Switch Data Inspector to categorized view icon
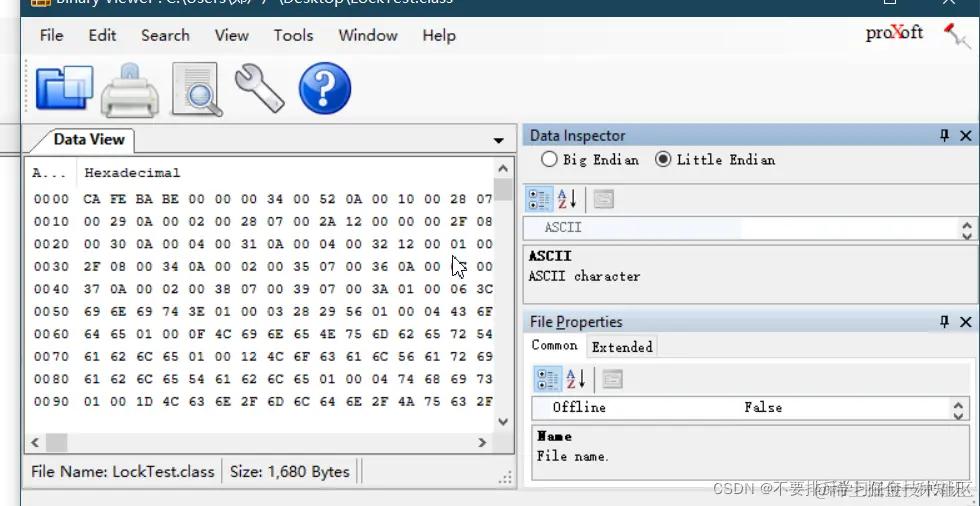The width and height of the screenshot is (980, 506). tap(538, 199)
